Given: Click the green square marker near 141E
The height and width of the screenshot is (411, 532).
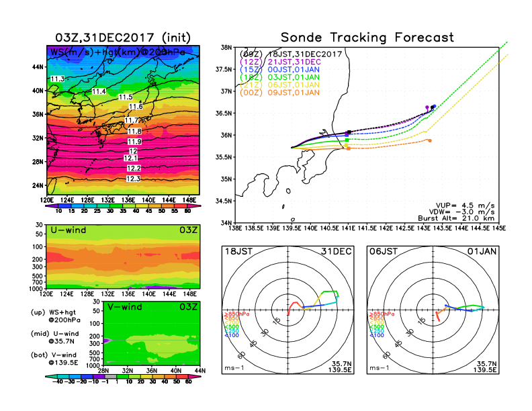Looking at the screenshot, I should [347, 140].
